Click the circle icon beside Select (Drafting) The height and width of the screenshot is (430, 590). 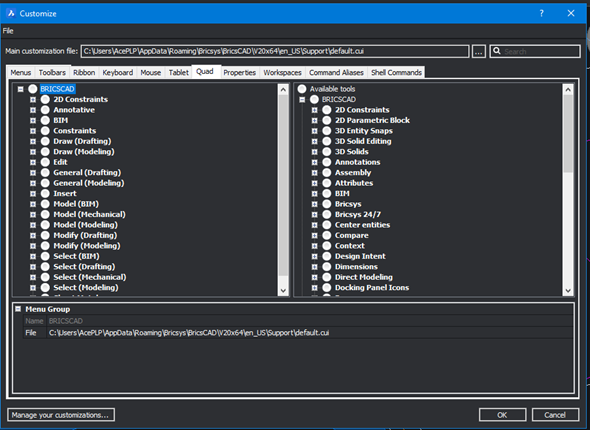[x=45, y=267]
